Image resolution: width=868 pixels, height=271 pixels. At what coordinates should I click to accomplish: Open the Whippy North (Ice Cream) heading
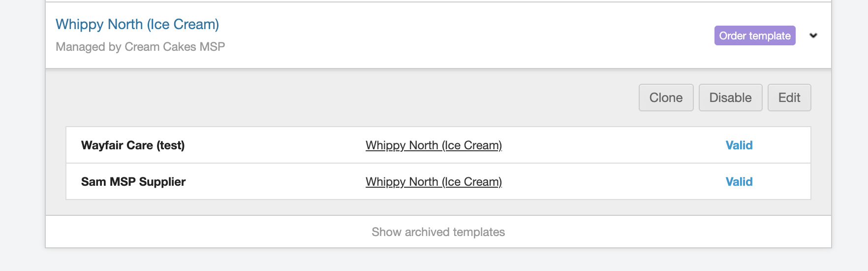137,24
